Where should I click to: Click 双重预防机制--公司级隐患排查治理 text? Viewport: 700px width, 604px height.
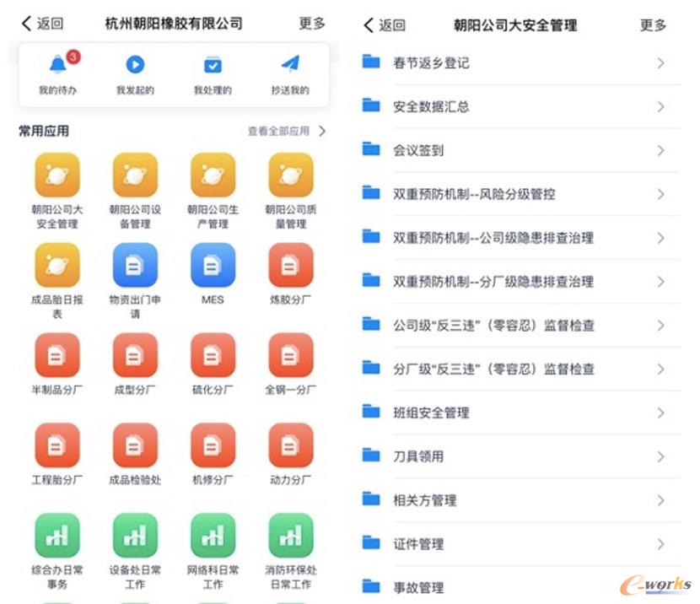[493, 239]
